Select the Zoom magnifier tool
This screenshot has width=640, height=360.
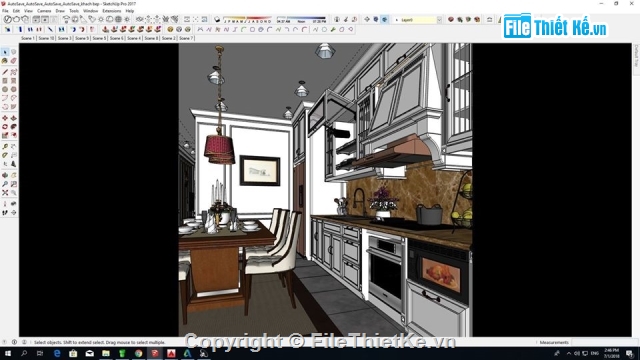(5, 184)
